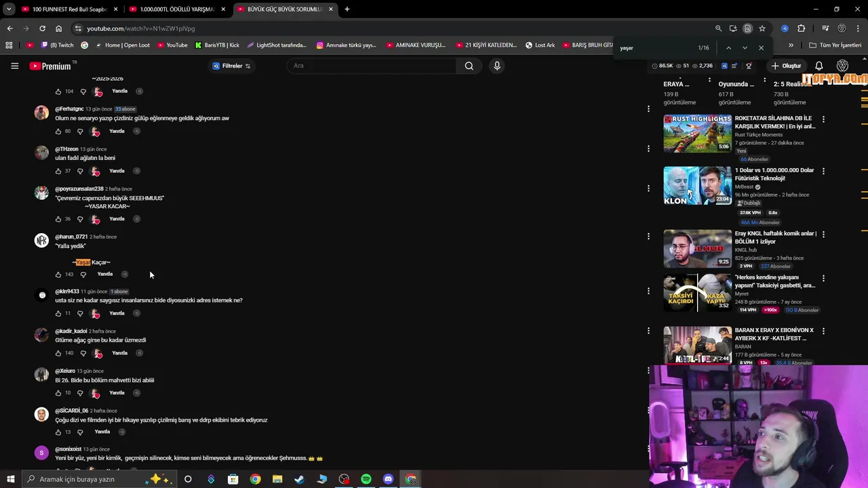
Task: Like the @Ferhatgnc comment
Action: [58, 131]
